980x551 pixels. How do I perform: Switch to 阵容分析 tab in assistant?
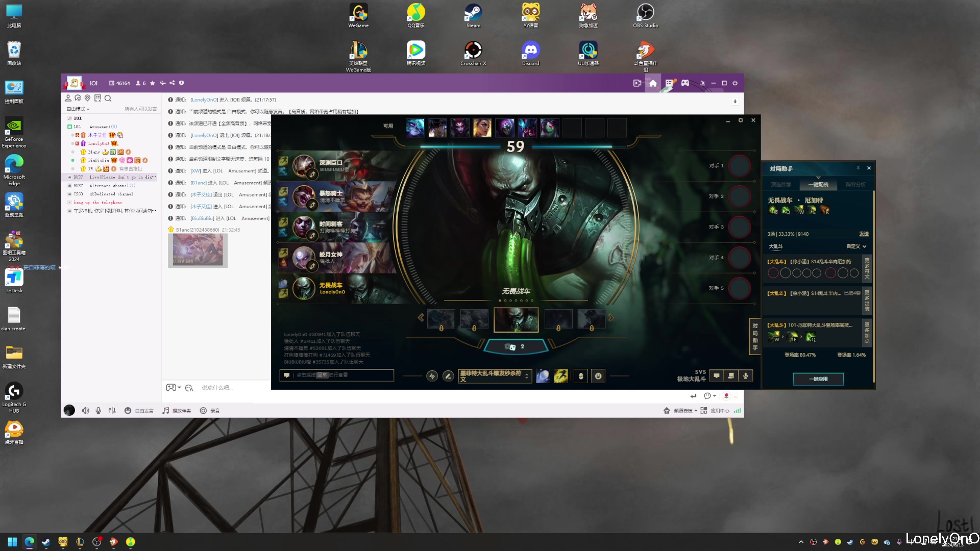pos(855,184)
